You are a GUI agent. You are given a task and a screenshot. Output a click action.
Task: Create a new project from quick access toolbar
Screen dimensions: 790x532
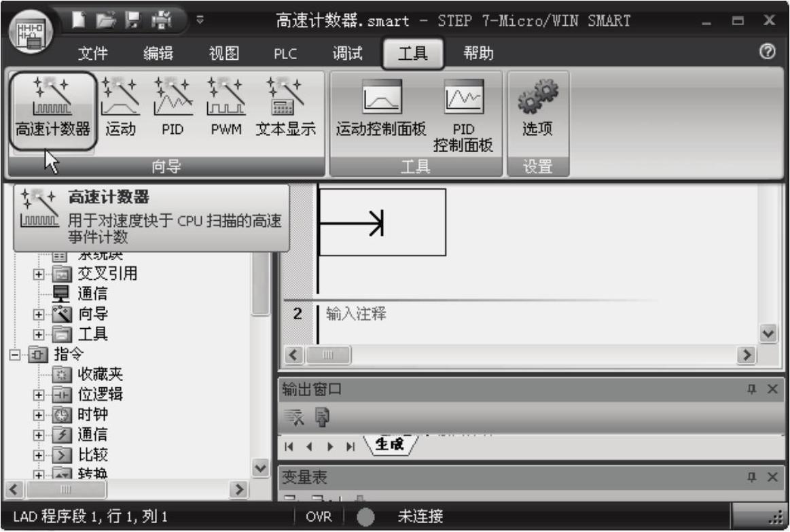tap(79, 20)
